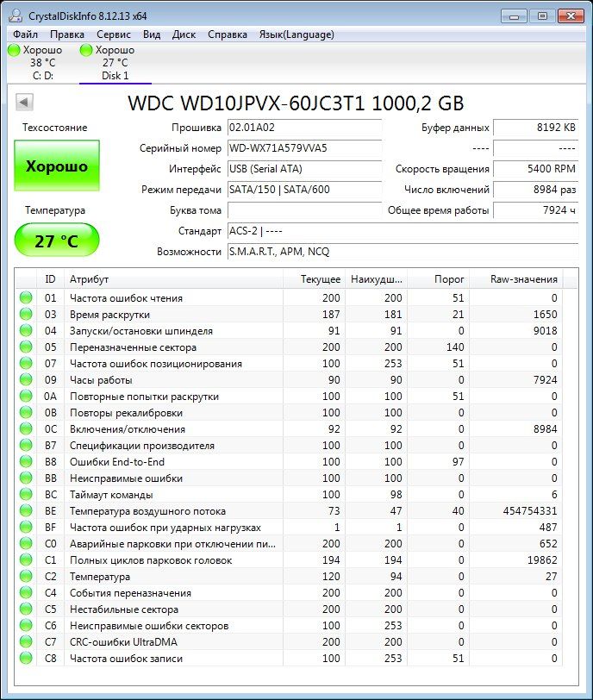Click green status circle of C: D: disk
The image size is (593, 700).
tap(15, 50)
